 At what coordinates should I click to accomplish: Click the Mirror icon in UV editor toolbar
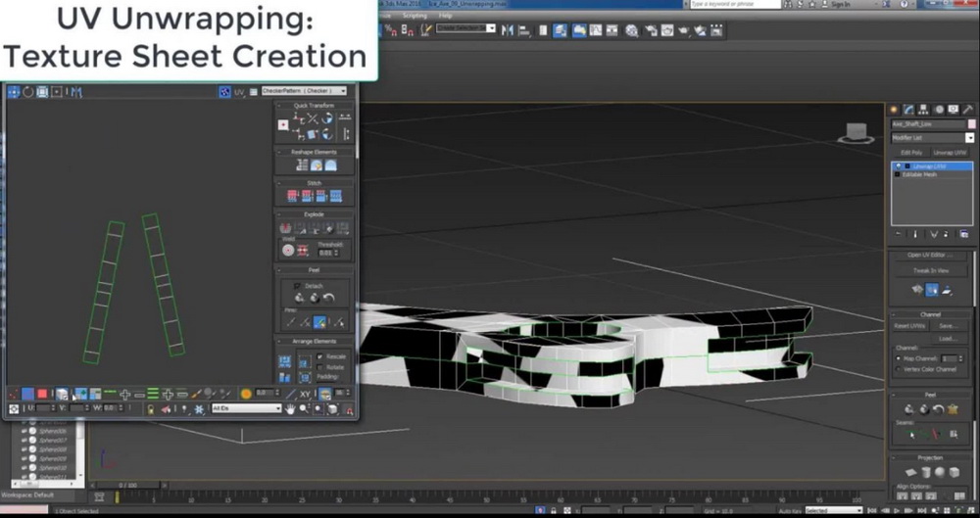pos(74,91)
